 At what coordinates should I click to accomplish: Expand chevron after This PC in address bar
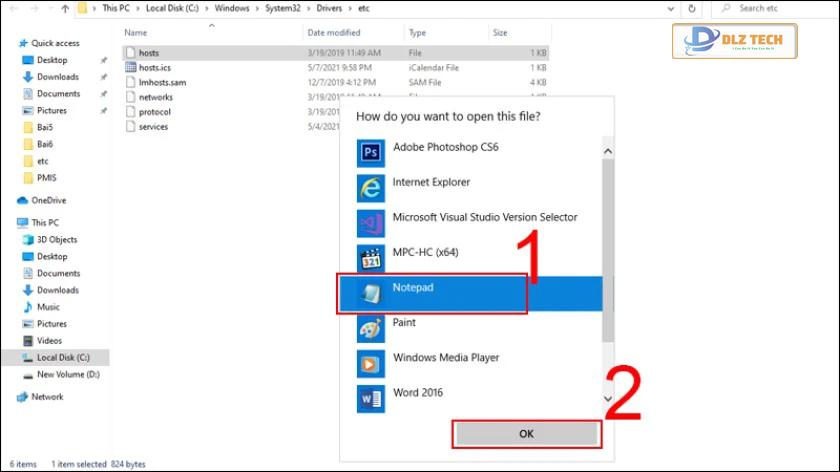137,9
